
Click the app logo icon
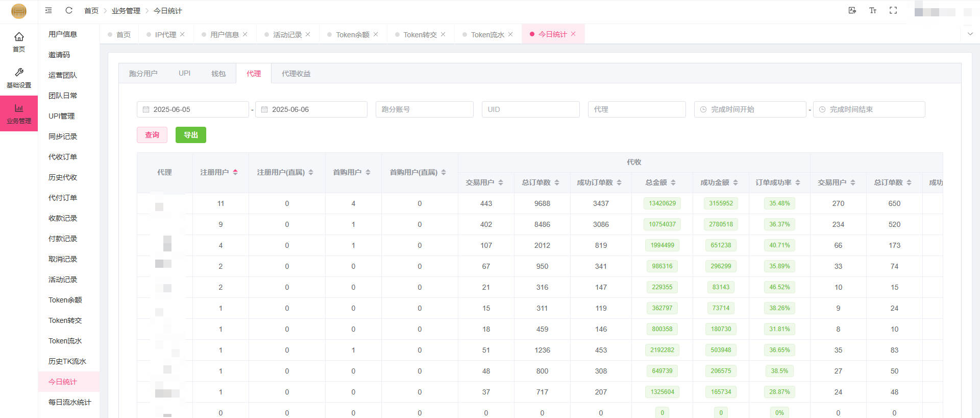coord(19,11)
